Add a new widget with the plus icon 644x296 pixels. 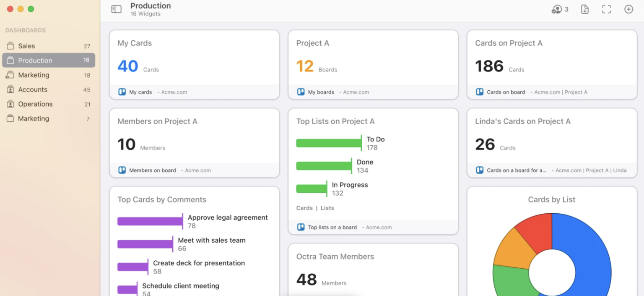click(628, 9)
